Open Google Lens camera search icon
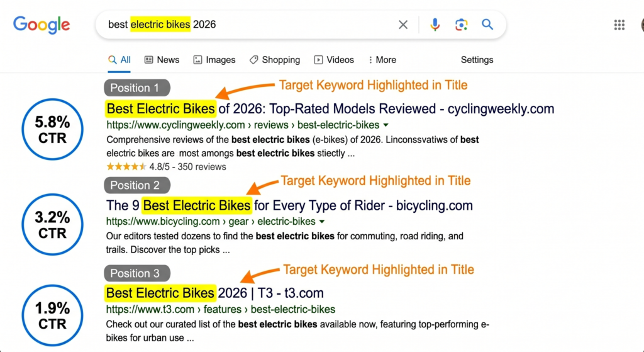The height and width of the screenshot is (352, 644). click(x=461, y=25)
